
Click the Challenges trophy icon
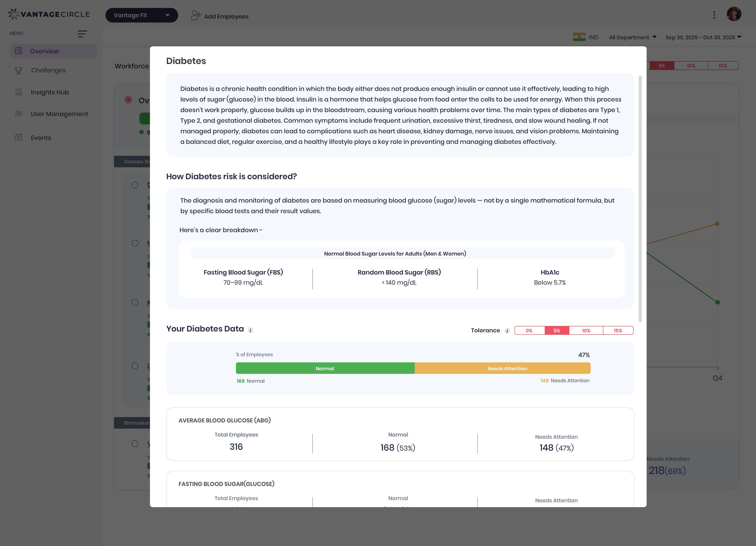(18, 70)
